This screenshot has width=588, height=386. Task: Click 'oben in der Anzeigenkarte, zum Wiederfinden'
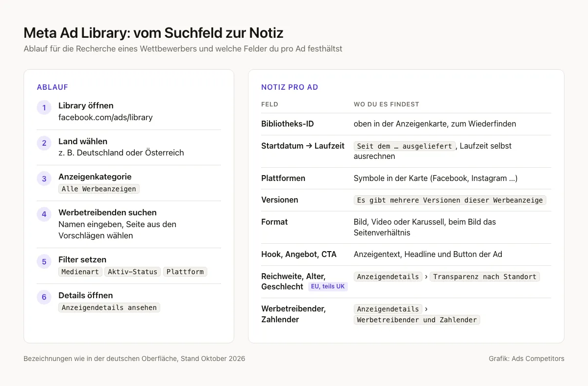point(435,124)
